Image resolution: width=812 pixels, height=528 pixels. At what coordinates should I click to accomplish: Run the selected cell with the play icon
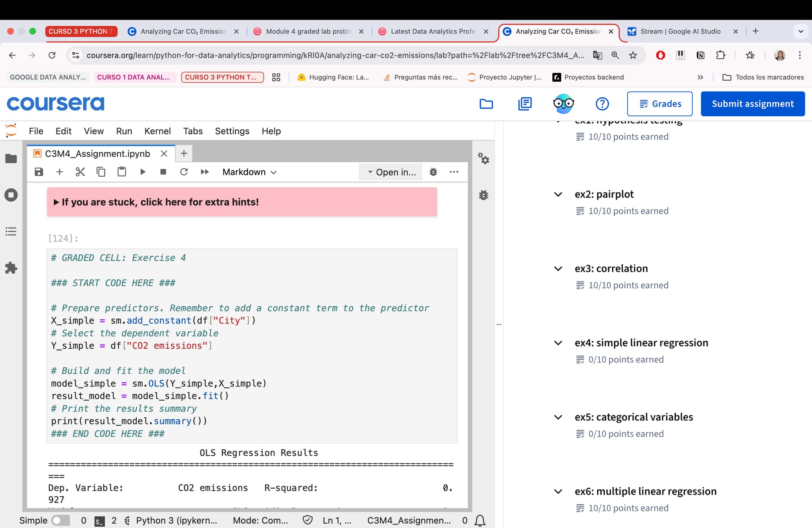143,172
